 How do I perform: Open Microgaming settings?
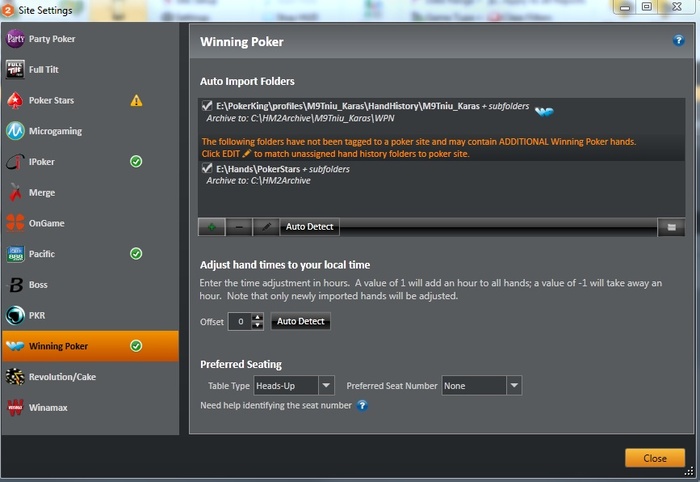click(x=90, y=131)
